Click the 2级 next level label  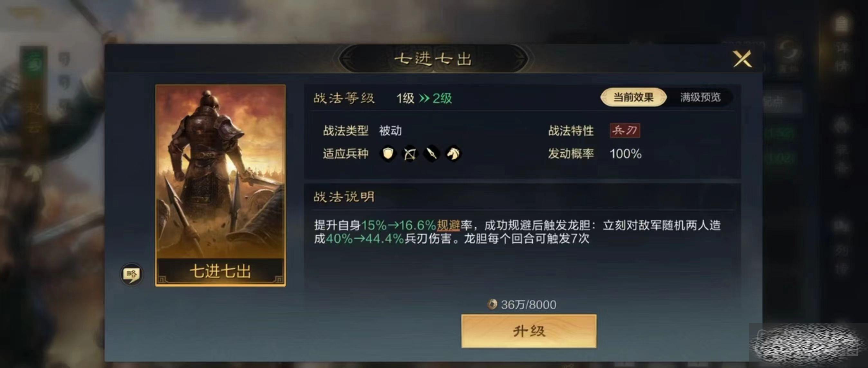(x=442, y=98)
